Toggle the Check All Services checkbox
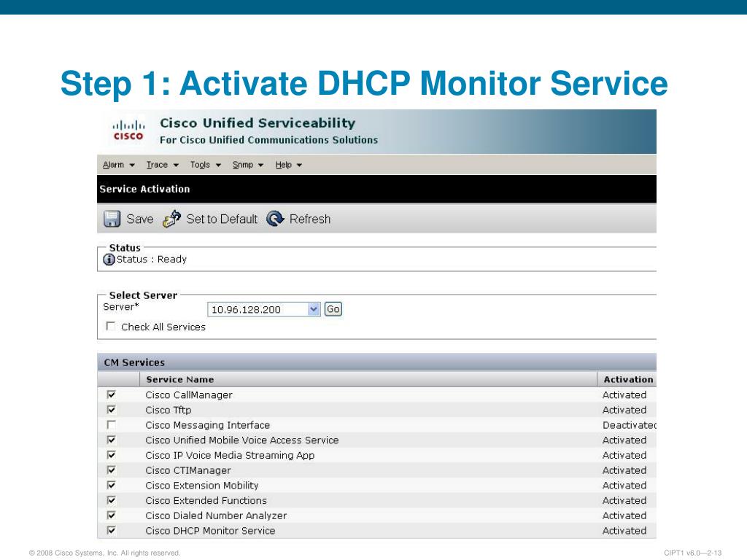The height and width of the screenshot is (560, 747). pyautogui.click(x=111, y=326)
